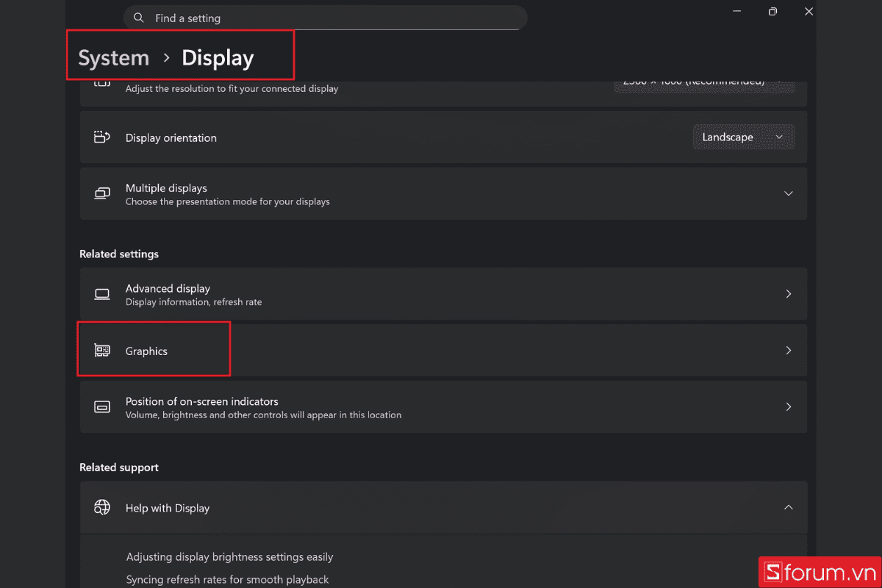Screen dimensions: 882x588
Task: Click the search magnifier icon
Action: (x=139, y=18)
